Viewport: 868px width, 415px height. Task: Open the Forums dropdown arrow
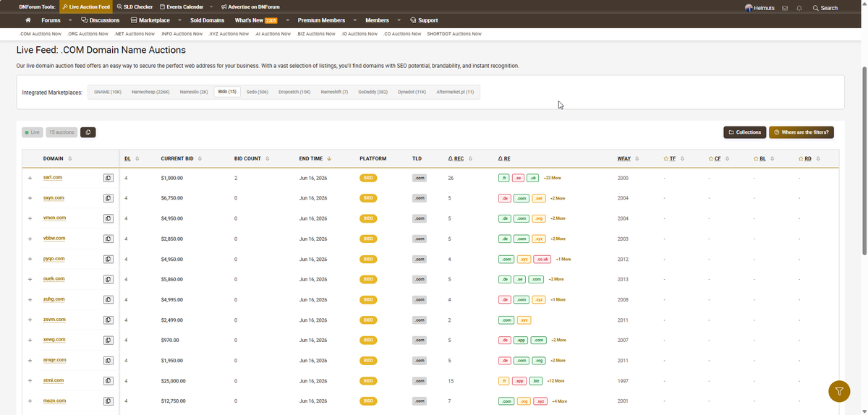tap(70, 20)
